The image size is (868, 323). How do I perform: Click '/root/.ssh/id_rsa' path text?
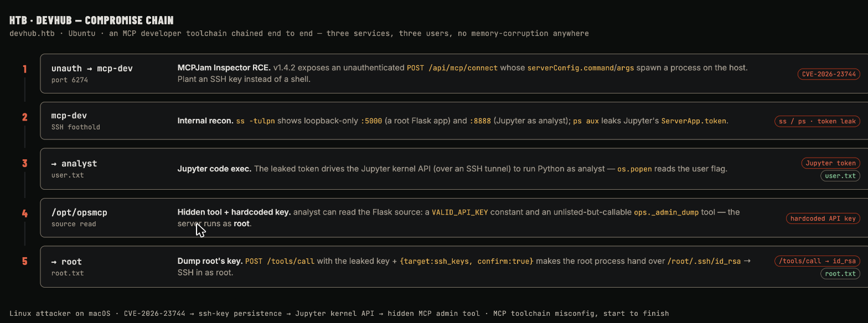[x=704, y=261]
